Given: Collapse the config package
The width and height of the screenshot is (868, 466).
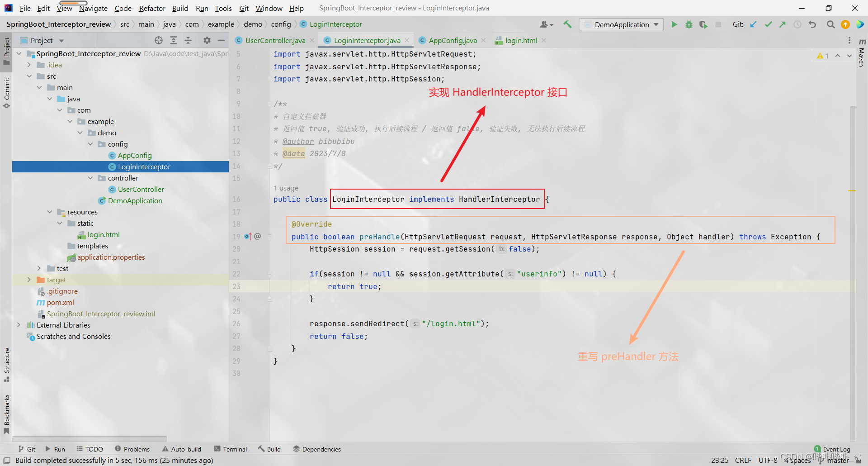Looking at the screenshot, I should coord(90,144).
